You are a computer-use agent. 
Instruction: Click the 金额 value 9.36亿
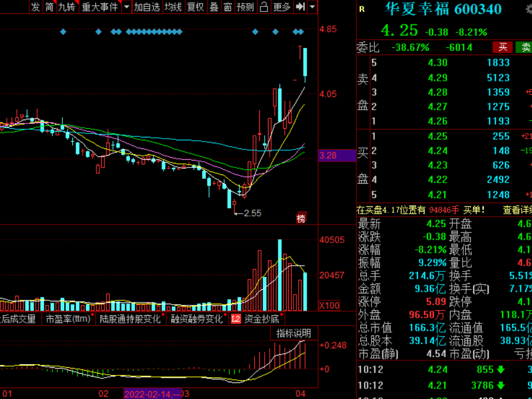click(430, 289)
